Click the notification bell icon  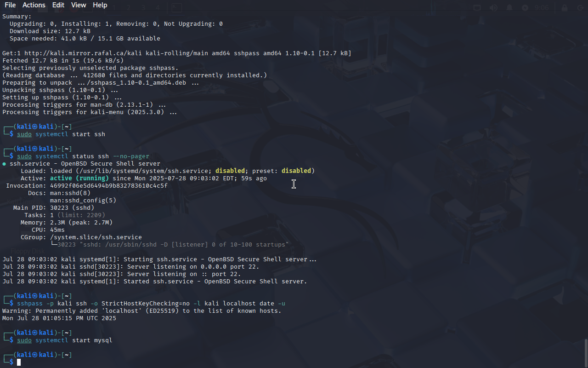tap(509, 8)
